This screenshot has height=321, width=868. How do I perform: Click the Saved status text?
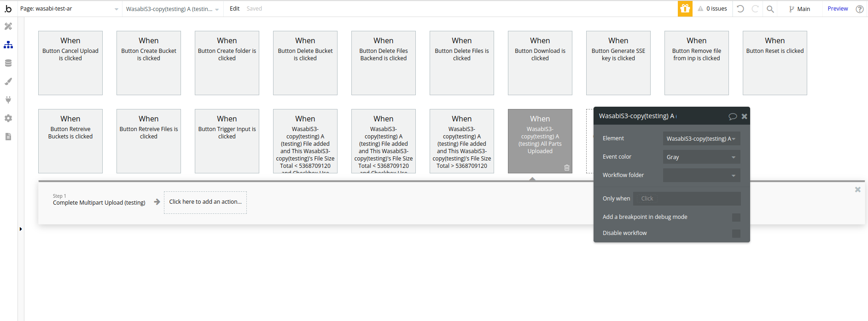click(254, 9)
